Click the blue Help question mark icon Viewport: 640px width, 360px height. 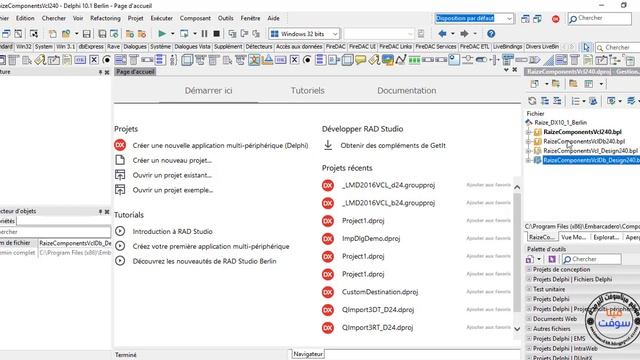pos(491,33)
